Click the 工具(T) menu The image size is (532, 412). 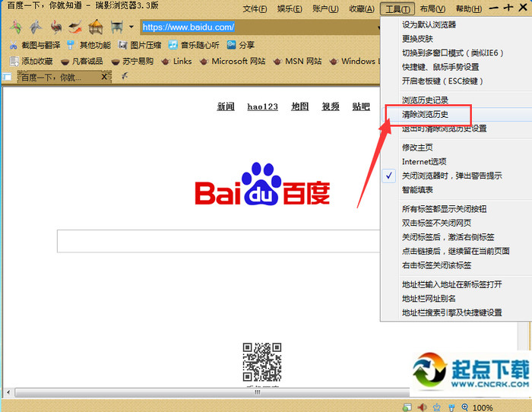(397, 9)
